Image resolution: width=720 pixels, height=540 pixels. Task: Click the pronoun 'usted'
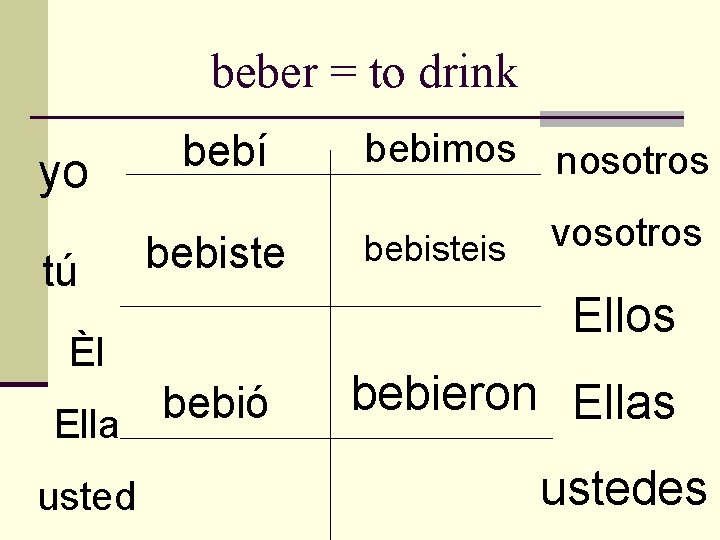pos(87,495)
